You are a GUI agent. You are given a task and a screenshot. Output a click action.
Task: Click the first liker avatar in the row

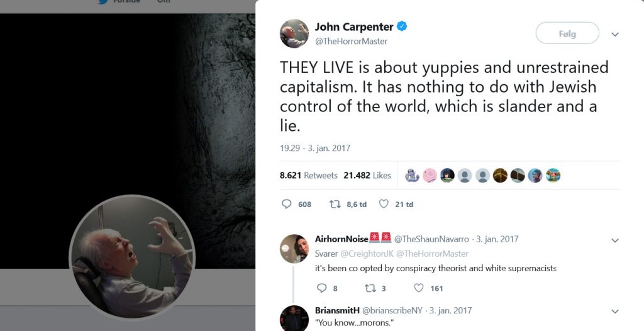point(412,176)
